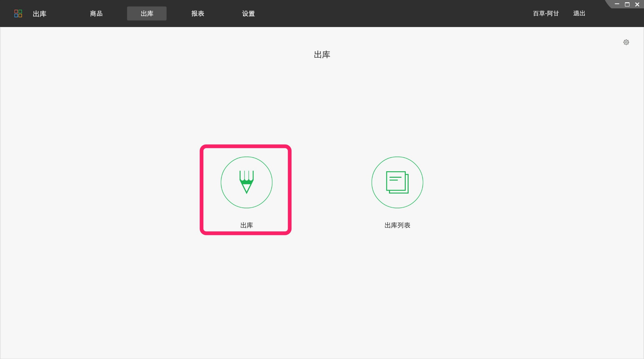The image size is (644, 359).
Task: Open the 出库列表 documents icon
Action: coord(397,182)
